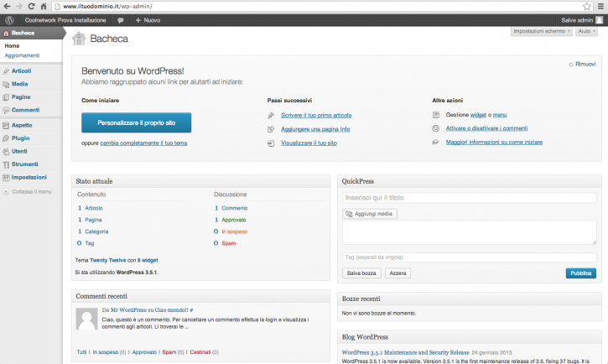This screenshot has width=608, height=364.
Task: Click Cestinati filter in Commenti recenti
Action: [x=200, y=352]
